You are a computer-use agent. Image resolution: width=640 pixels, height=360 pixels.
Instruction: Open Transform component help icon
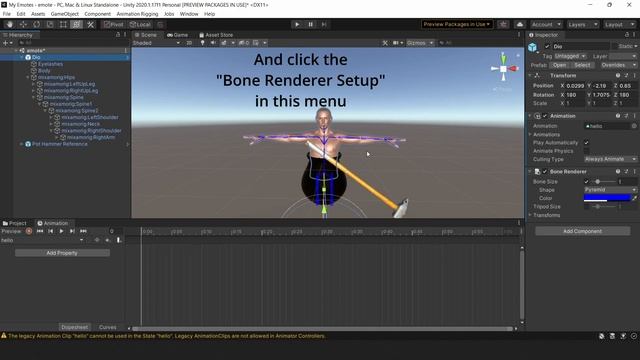[618, 76]
